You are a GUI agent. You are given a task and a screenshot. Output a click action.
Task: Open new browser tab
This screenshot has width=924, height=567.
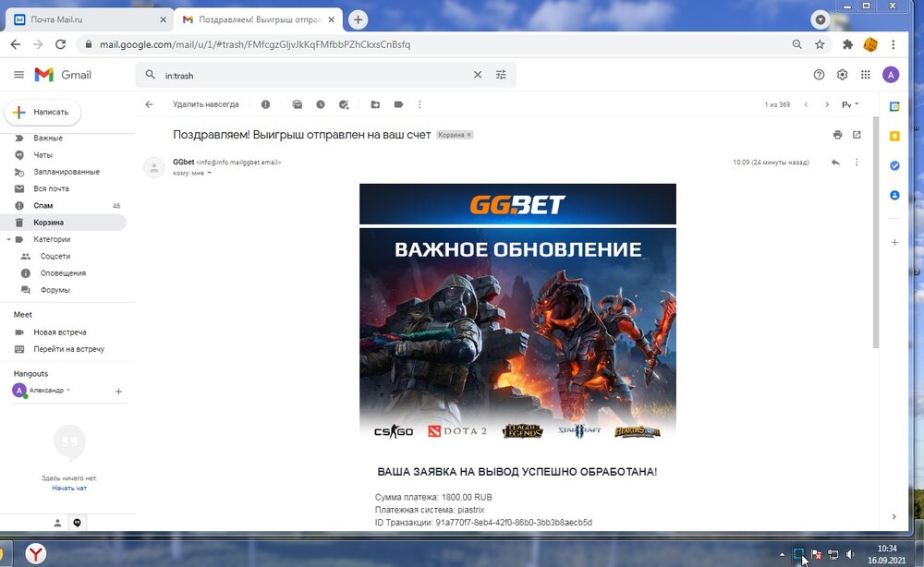click(x=358, y=19)
